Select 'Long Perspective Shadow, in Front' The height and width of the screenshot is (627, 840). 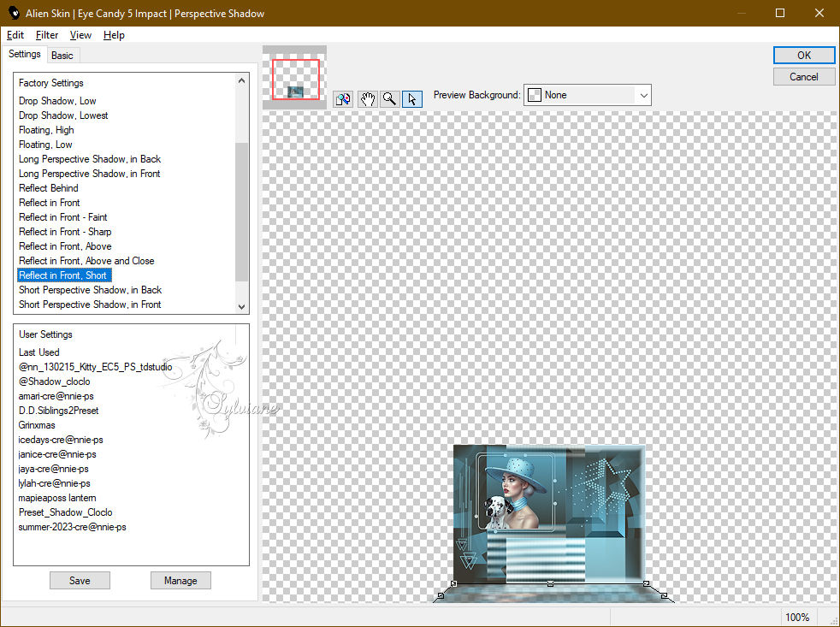pos(90,173)
